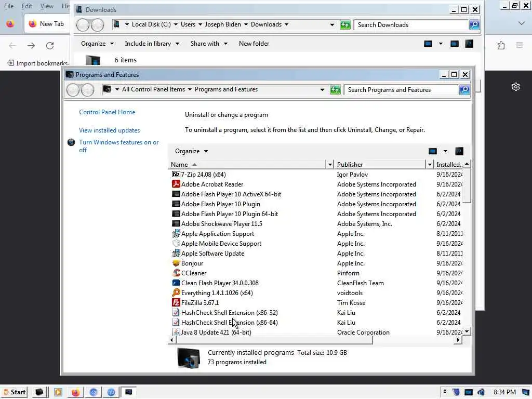Open the Share with dropdown
The height and width of the screenshot is (399, 532).
pos(209,44)
